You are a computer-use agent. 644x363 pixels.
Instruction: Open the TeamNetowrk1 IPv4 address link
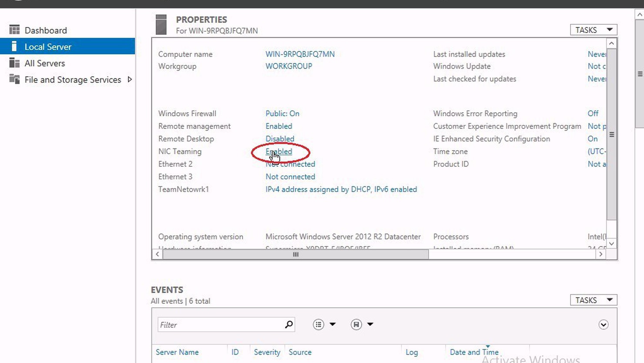click(341, 189)
